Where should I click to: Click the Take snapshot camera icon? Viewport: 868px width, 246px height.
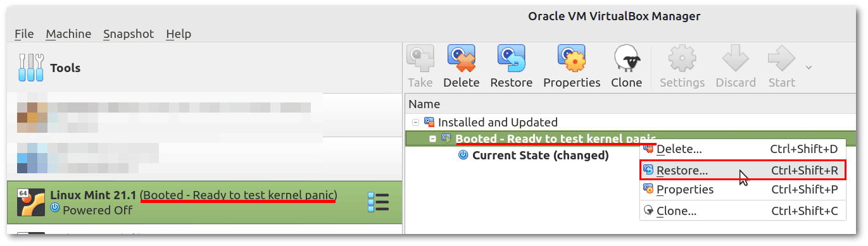(x=420, y=59)
